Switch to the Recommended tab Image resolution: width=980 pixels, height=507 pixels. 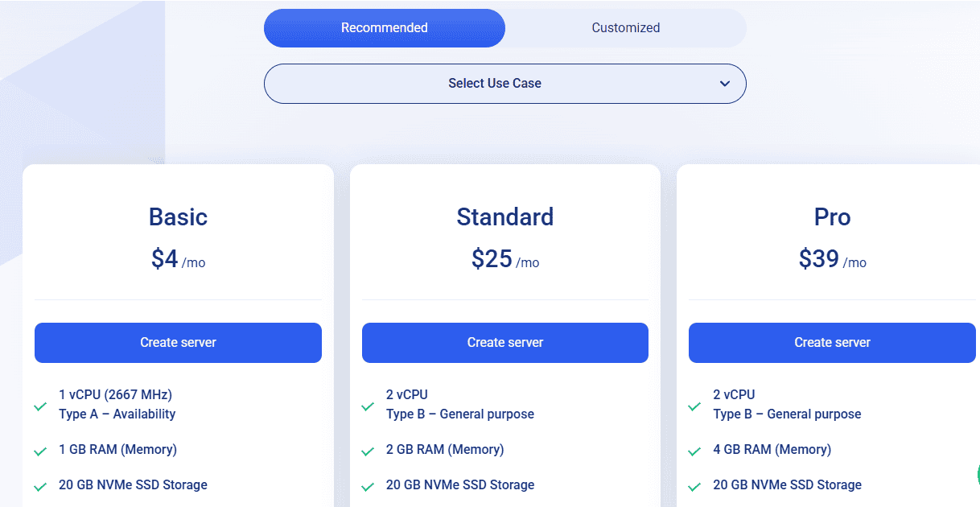[385, 28]
